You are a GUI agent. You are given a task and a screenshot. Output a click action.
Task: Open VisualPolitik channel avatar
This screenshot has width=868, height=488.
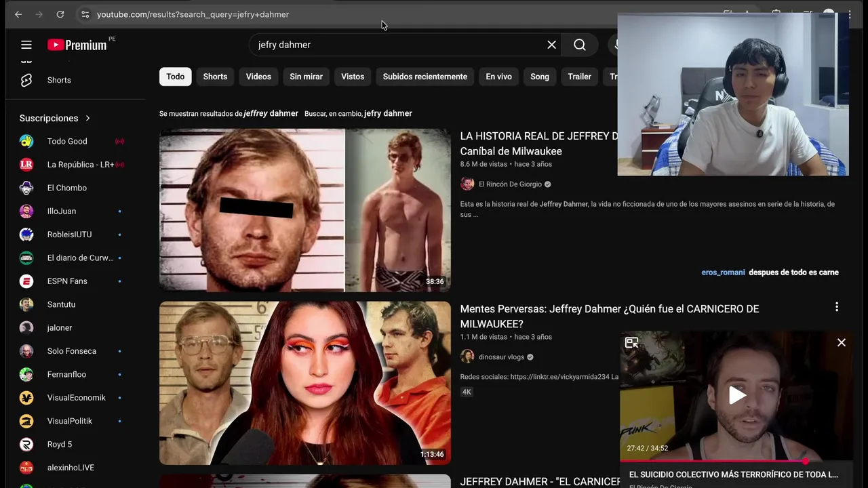pos(26,421)
